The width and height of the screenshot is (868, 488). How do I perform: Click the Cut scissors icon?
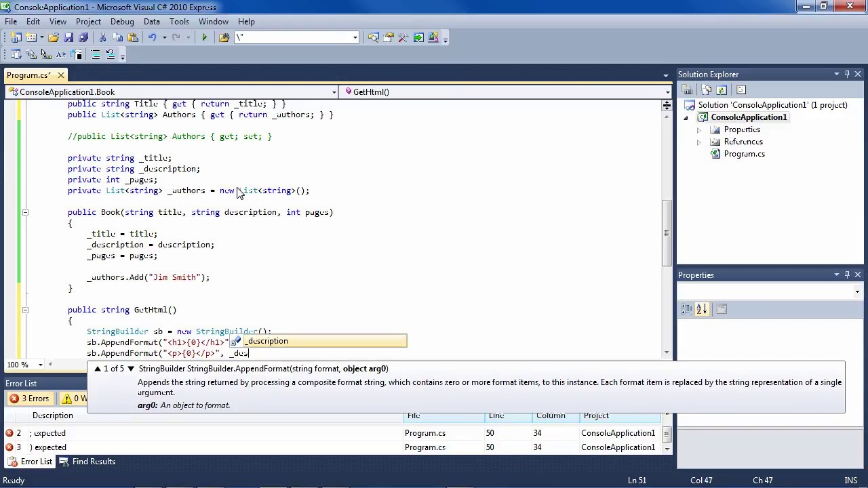click(x=103, y=37)
